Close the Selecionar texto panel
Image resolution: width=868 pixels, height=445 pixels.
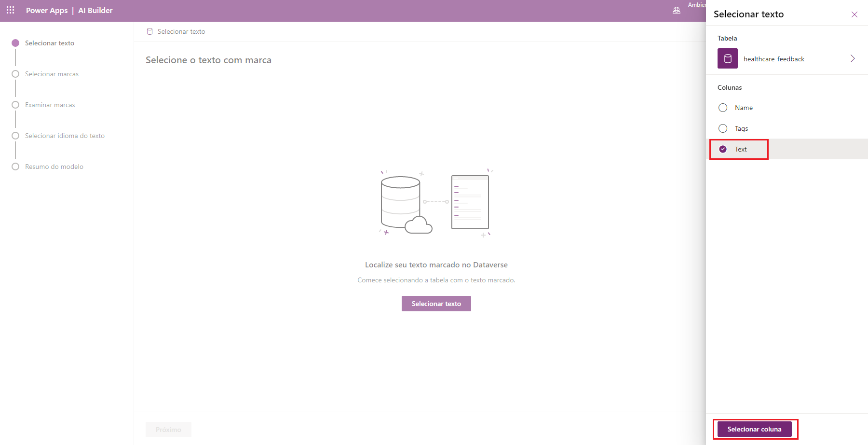pos(854,14)
